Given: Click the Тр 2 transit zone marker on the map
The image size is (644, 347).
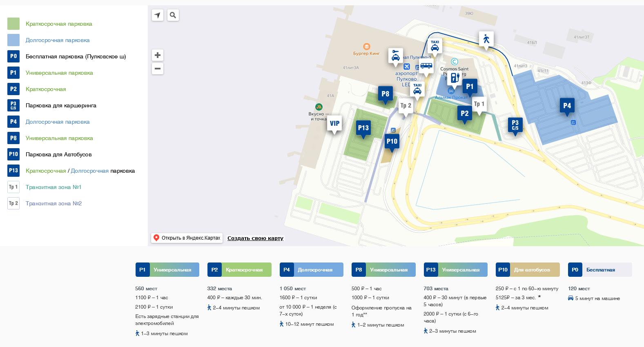Looking at the screenshot, I should pyautogui.click(x=406, y=106).
